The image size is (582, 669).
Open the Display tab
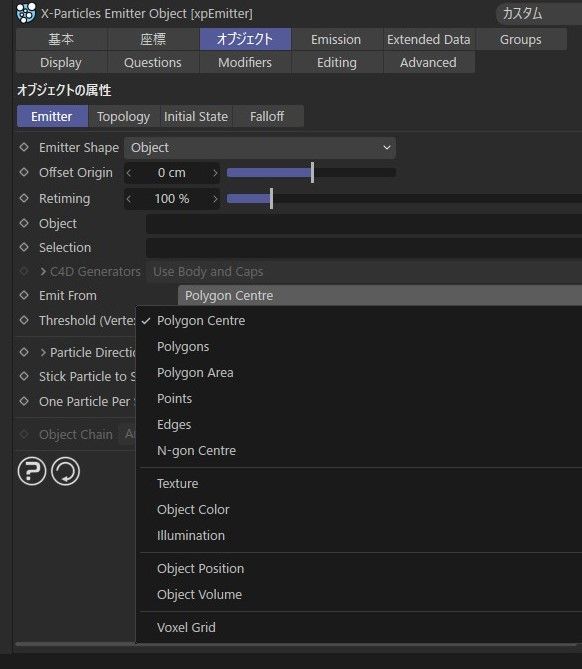tap(61, 62)
